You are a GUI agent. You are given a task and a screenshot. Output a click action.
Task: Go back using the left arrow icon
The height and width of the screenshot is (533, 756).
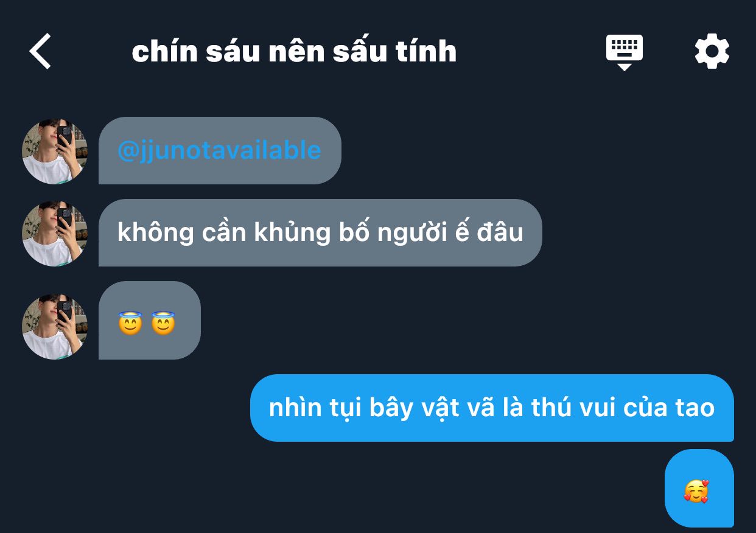click(40, 51)
